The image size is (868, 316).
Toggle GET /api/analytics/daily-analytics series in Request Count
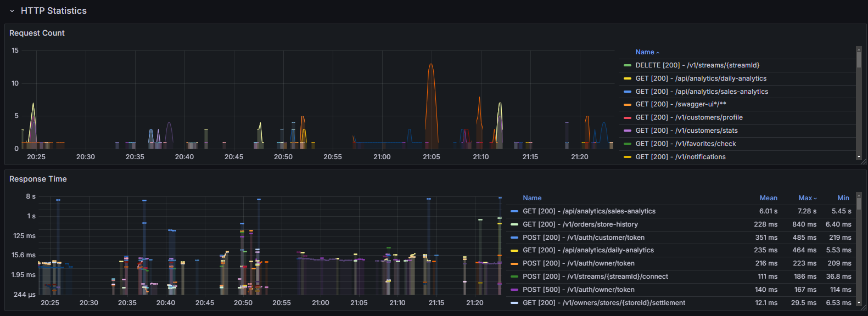click(x=701, y=78)
